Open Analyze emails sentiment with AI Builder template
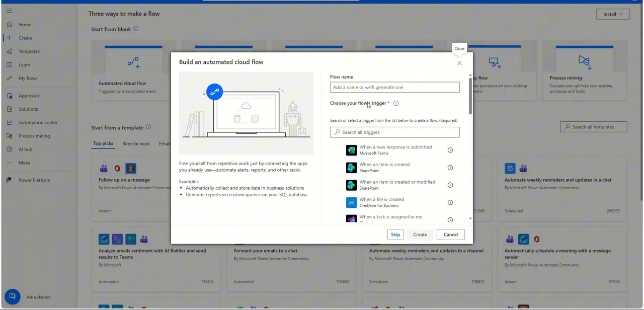Screen dimensions: 644x310 [x=156, y=260]
